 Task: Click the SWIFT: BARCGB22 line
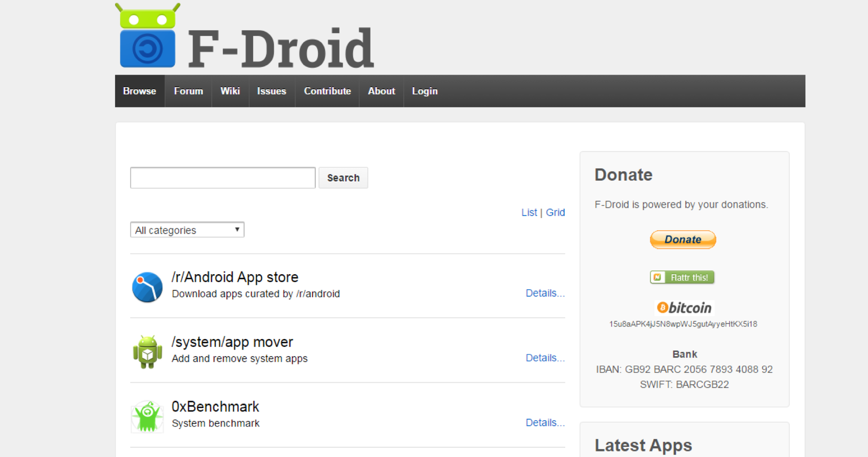[684, 385]
